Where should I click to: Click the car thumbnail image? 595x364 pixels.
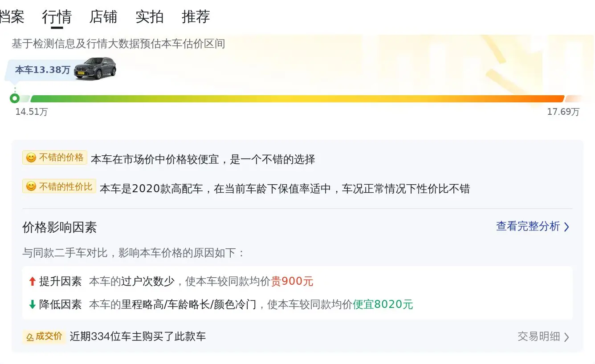pos(95,68)
